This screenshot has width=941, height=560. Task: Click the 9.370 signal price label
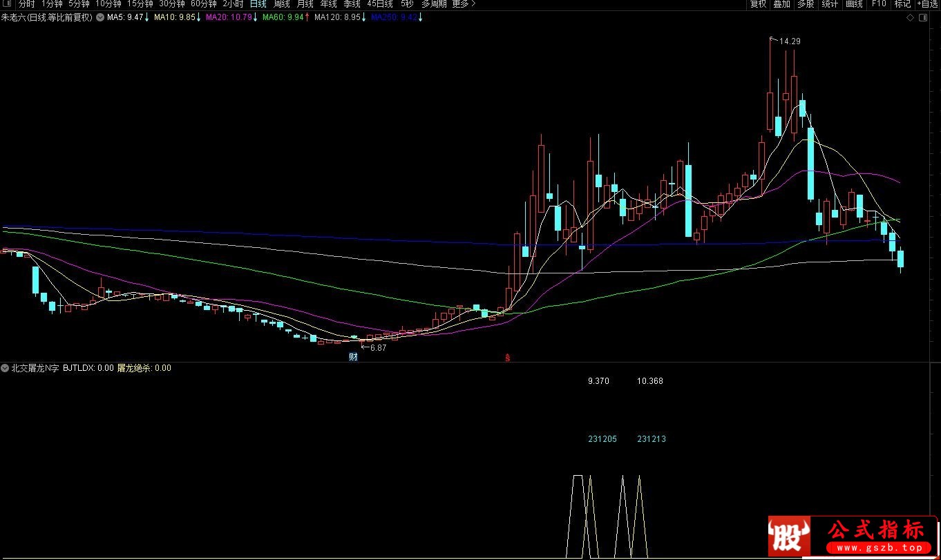coord(598,380)
